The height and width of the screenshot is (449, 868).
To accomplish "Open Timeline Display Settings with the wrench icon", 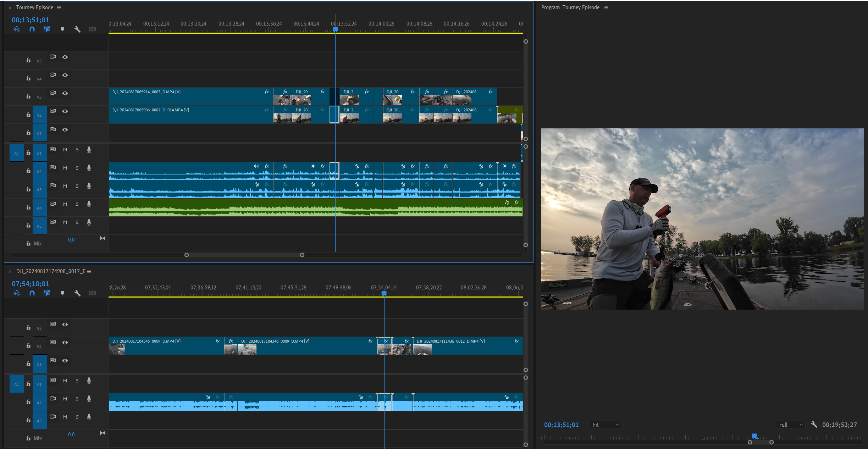I will [78, 29].
